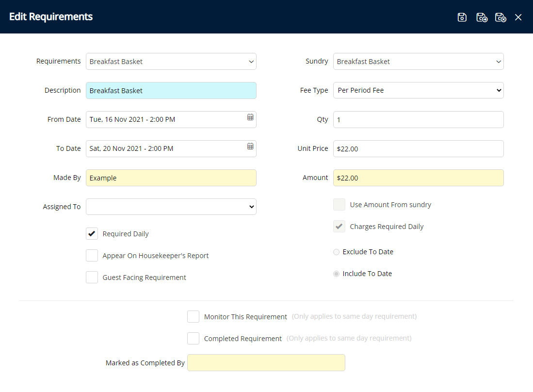The image size is (533, 392).
Task: Expand the Requirements dropdown
Action: [171, 62]
